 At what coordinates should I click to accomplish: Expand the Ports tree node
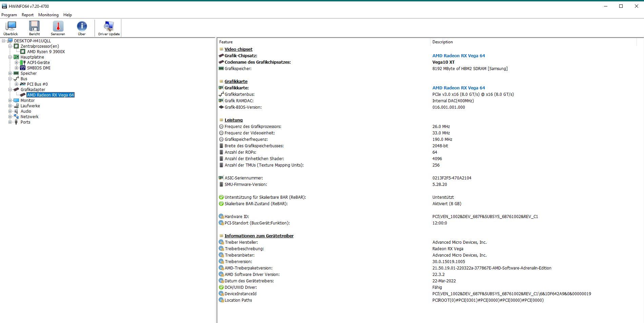point(10,122)
